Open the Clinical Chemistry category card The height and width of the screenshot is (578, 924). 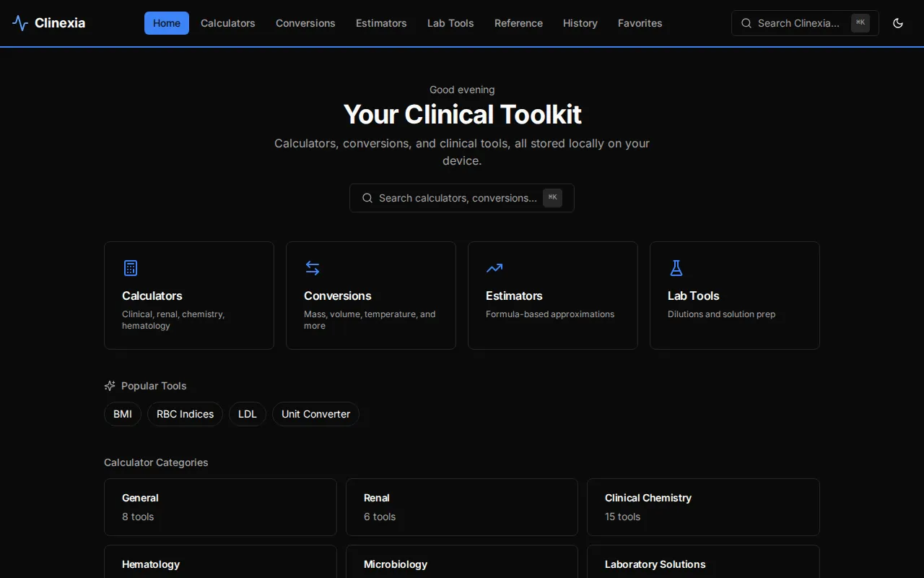click(703, 507)
